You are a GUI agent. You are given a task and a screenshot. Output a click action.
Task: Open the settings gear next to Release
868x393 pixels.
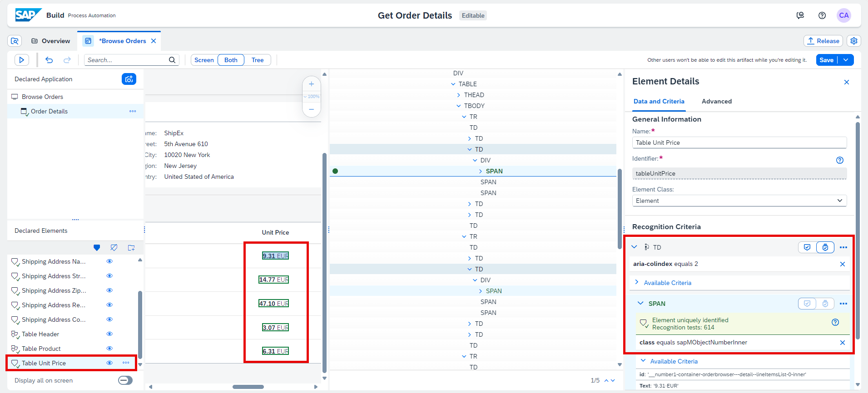click(854, 41)
